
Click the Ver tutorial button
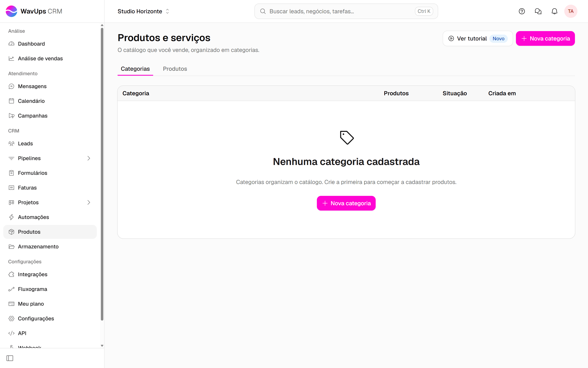(x=478, y=38)
